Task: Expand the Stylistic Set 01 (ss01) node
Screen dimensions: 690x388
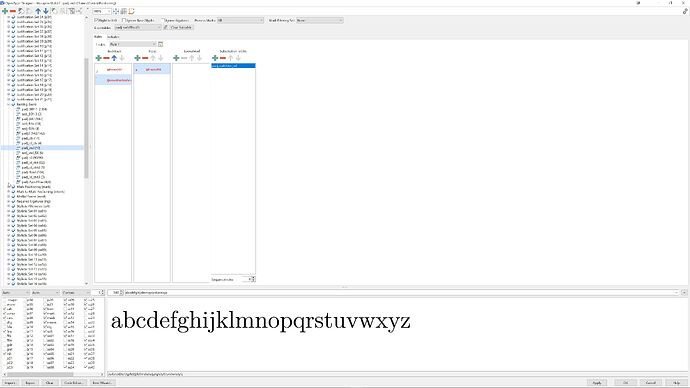Action: tap(8, 211)
